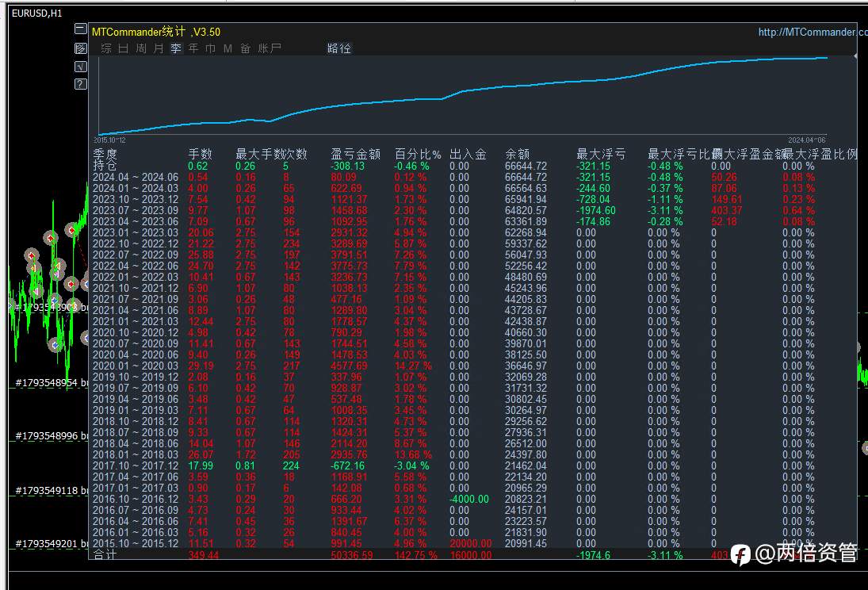This screenshot has height=590, width=868.
Task: Click the 20000.00 deposit value
Action: pyautogui.click(x=471, y=543)
